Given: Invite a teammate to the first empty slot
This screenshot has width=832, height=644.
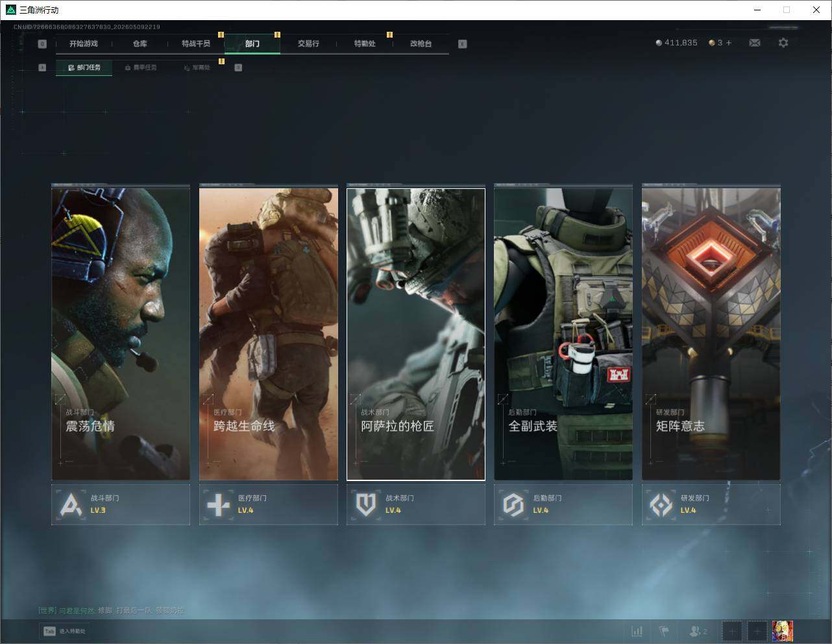Looking at the screenshot, I should [x=732, y=631].
